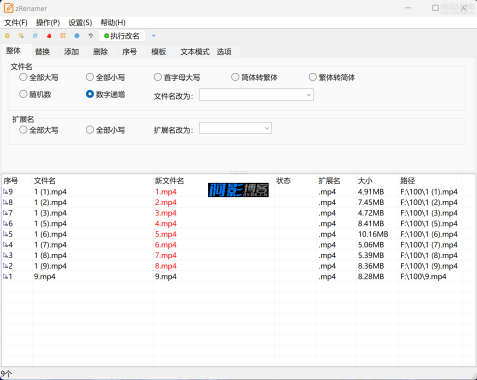Click the path F:\100\9.mp4

[423, 277]
